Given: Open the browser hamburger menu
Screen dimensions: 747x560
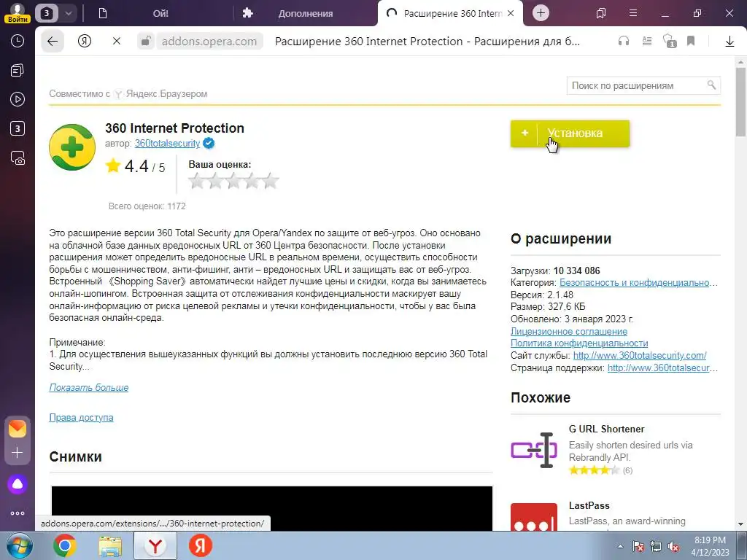Looking at the screenshot, I should point(633,13).
